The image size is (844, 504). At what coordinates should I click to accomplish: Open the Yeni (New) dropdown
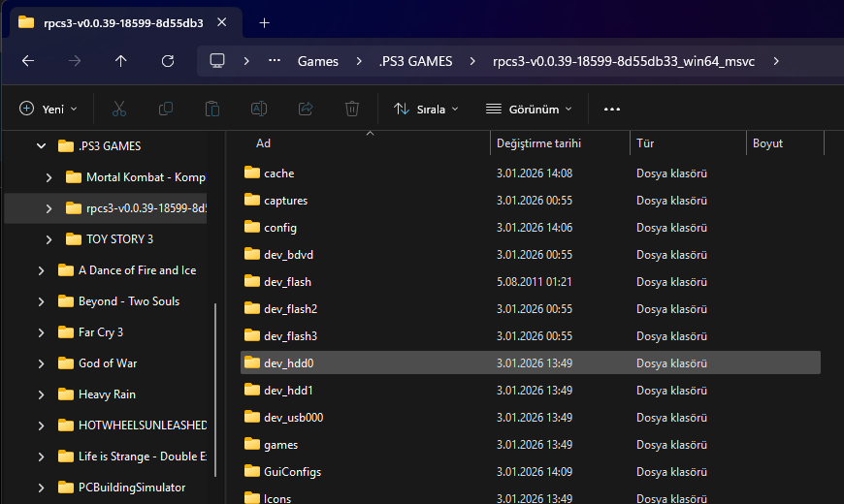[x=48, y=110]
